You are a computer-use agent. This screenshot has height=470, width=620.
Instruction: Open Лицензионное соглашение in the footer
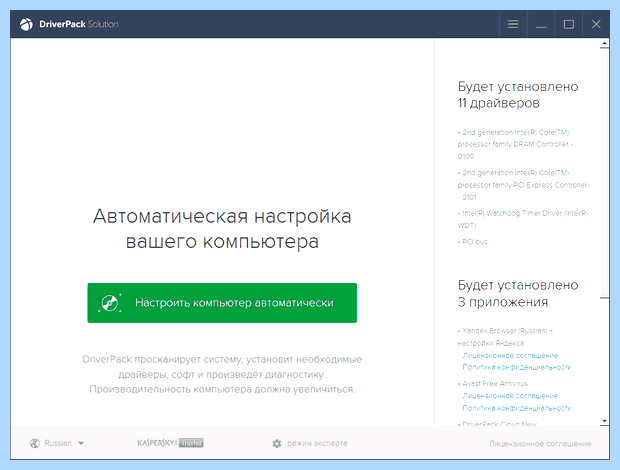click(540, 444)
